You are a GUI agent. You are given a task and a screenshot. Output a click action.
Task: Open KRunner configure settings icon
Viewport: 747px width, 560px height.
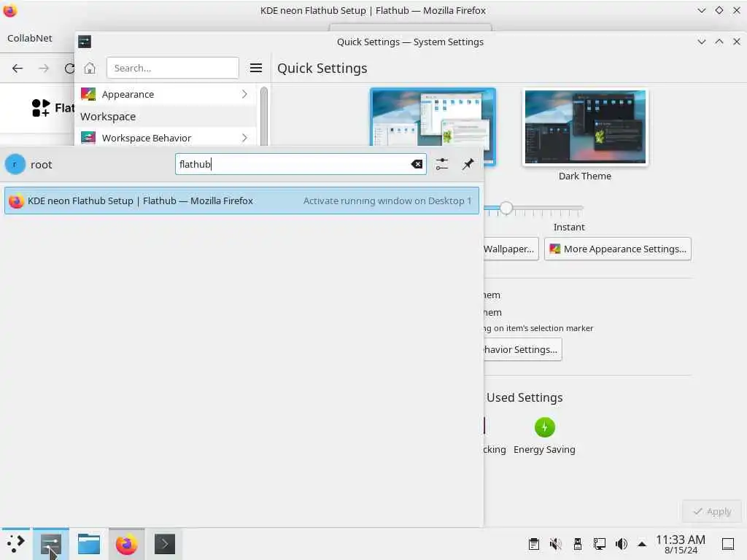pyautogui.click(x=441, y=164)
